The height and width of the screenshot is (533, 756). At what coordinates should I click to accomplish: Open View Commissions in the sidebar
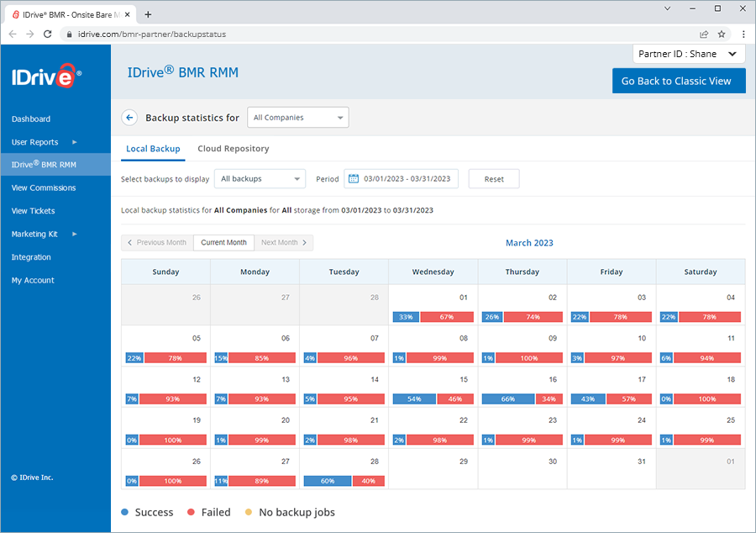click(x=44, y=187)
